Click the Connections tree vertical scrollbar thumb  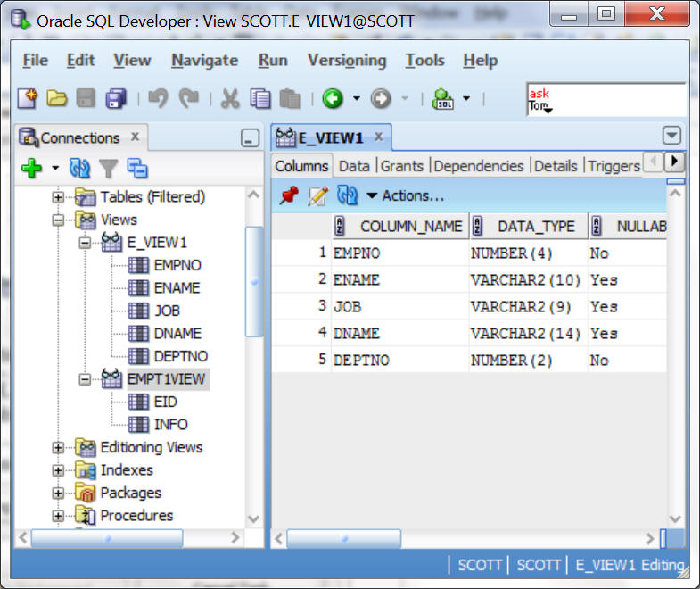tap(254, 281)
